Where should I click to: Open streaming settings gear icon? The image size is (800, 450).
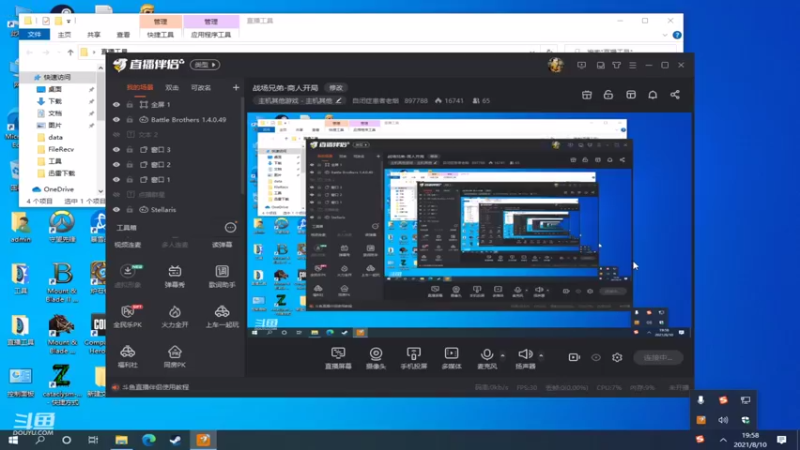(617, 357)
